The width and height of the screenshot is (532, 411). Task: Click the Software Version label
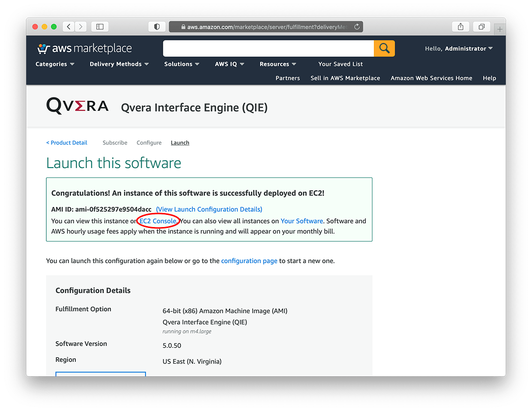(81, 344)
